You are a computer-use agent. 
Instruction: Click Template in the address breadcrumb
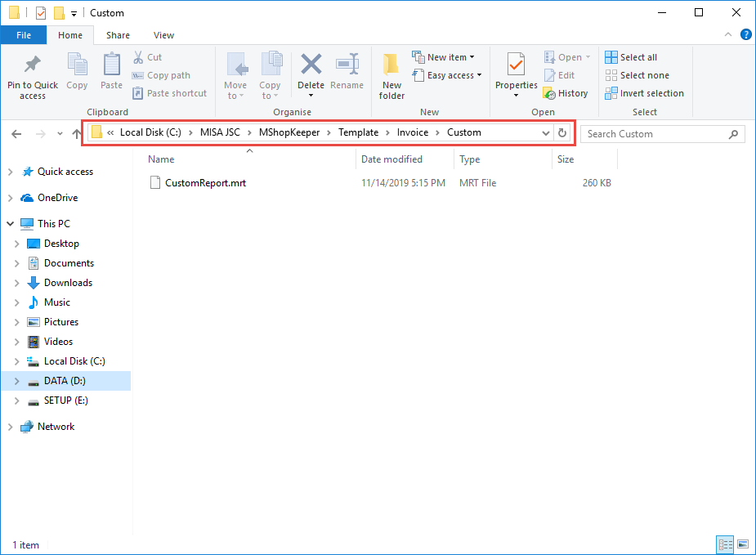click(x=358, y=132)
